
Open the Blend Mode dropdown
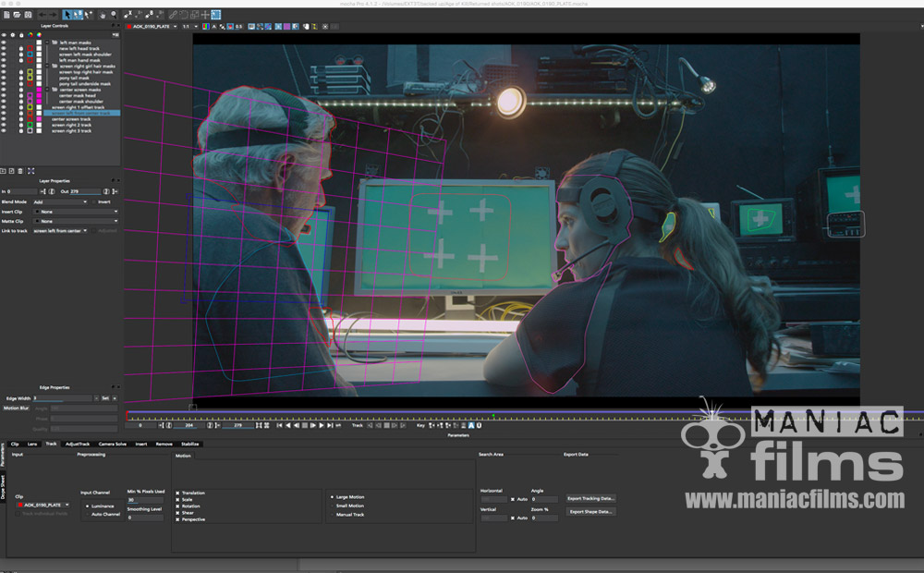60,201
